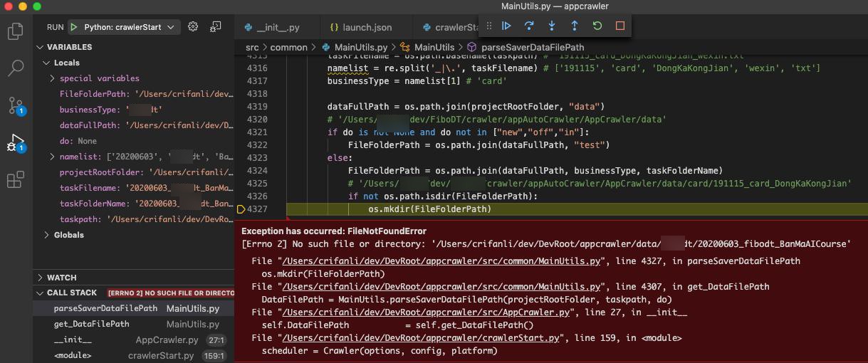Open the Extensions view
Screen dimensions: 868x363
point(16,179)
